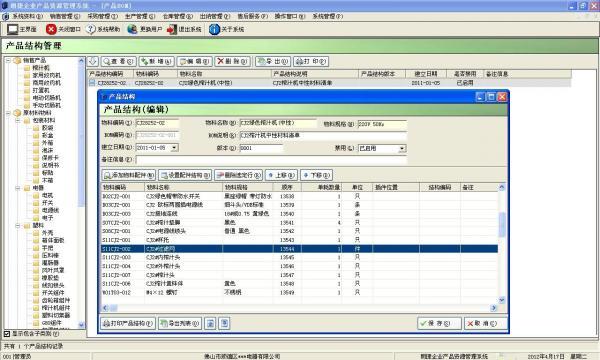
Task: Open 生产管理 menu in menu bar
Action: (140, 16)
